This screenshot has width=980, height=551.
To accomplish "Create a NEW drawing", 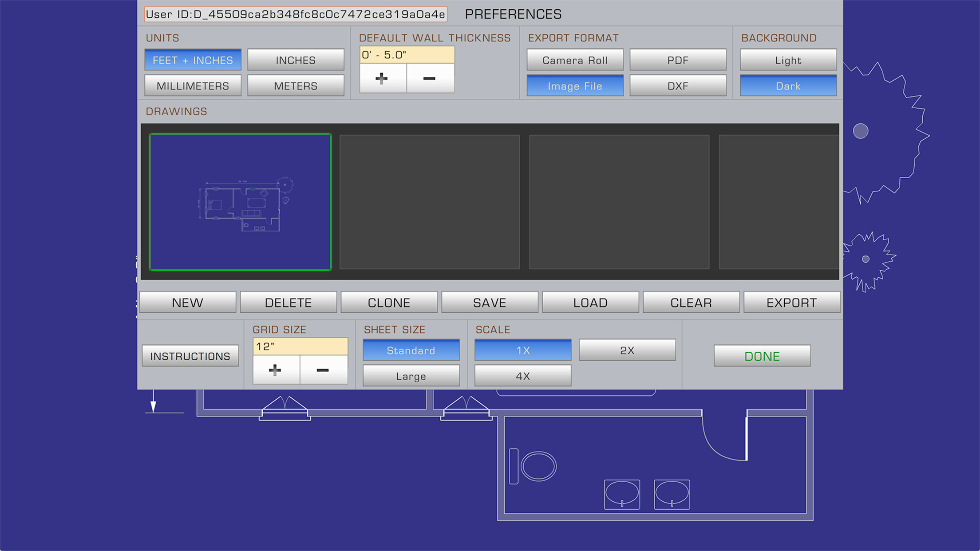I will pyautogui.click(x=188, y=302).
